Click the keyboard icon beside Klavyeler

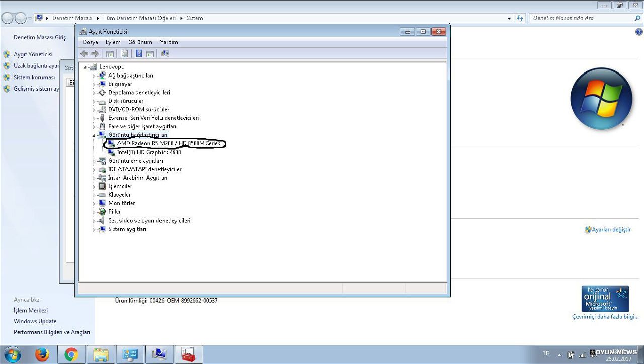[x=102, y=195]
